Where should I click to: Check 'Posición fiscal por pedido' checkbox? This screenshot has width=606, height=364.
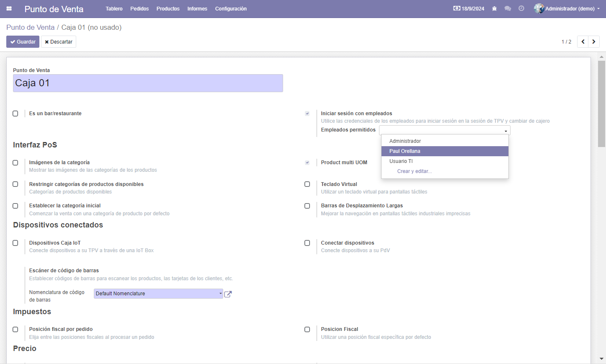click(15, 330)
